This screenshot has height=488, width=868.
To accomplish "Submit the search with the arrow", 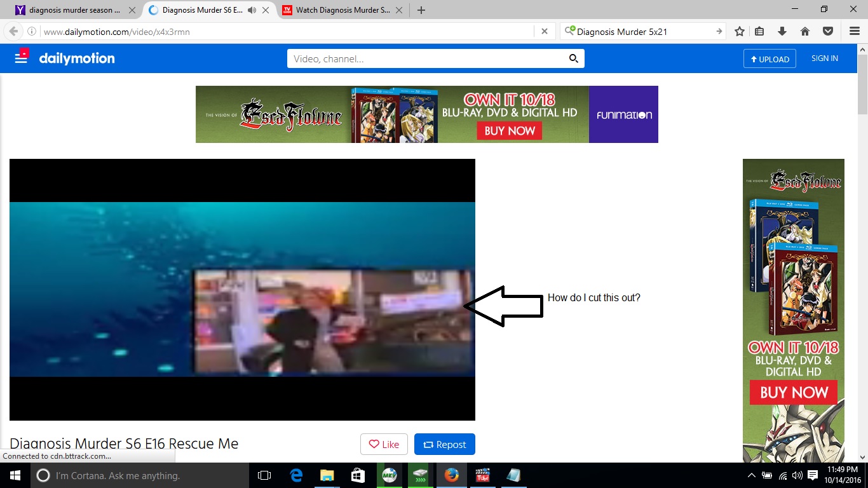I will (x=719, y=31).
